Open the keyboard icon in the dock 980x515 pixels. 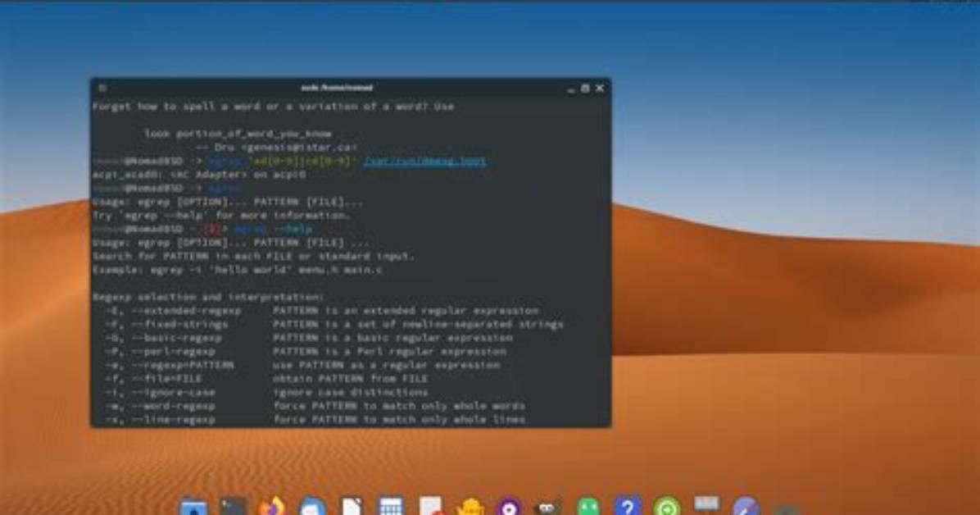[x=707, y=504]
